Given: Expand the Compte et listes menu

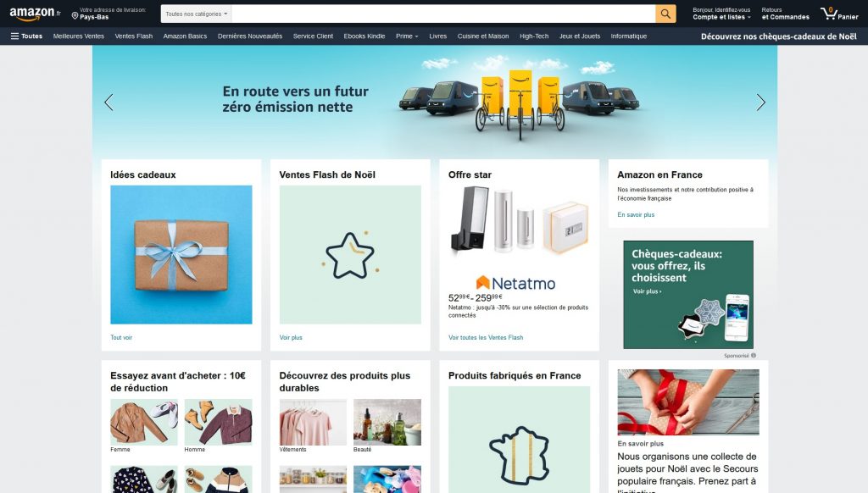Looking at the screenshot, I should tap(721, 14).
